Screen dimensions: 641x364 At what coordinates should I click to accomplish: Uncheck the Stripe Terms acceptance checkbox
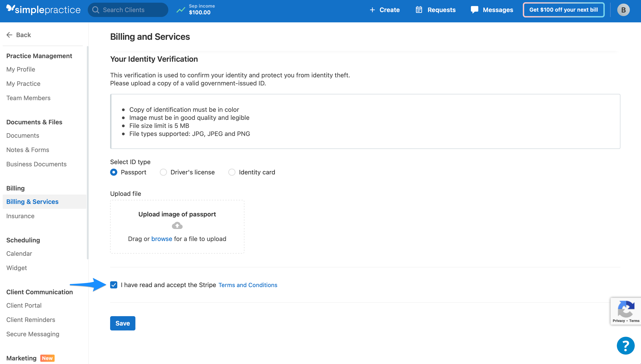tap(114, 285)
